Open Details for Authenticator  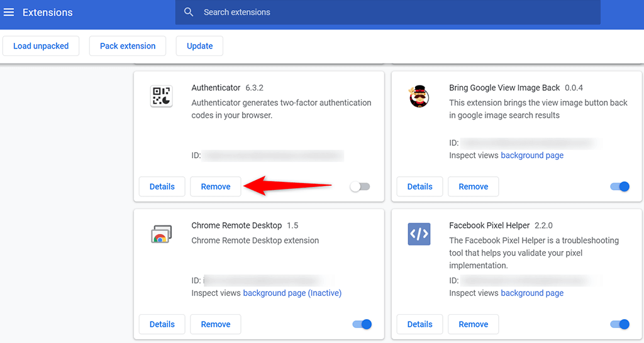tap(162, 186)
